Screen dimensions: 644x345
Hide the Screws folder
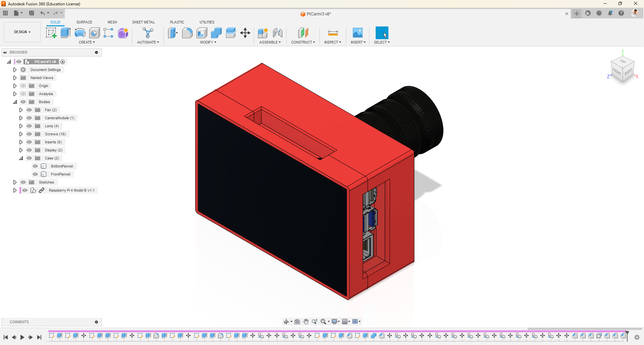coord(29,134)
